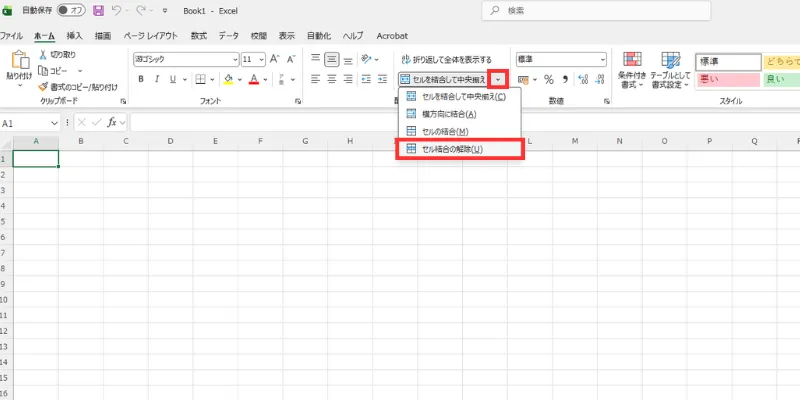Click the Save floppy disk icon

(x=98, y=11)
